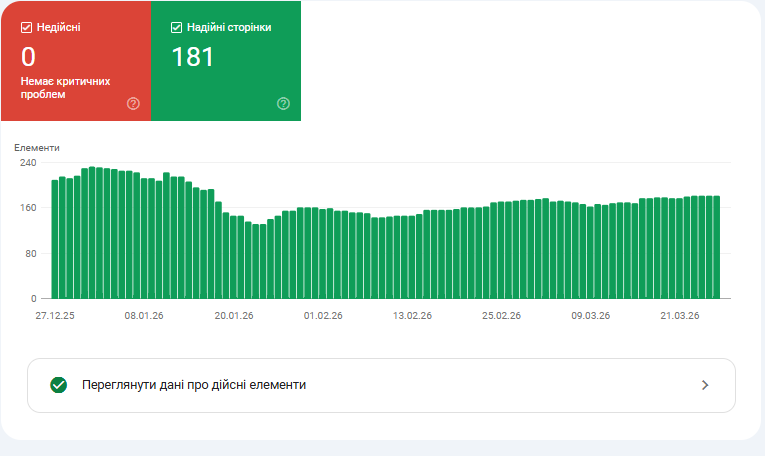This screenshot has width=765, height=456.
Task: Click the axis value 80
Action: (x=31, y=254)
